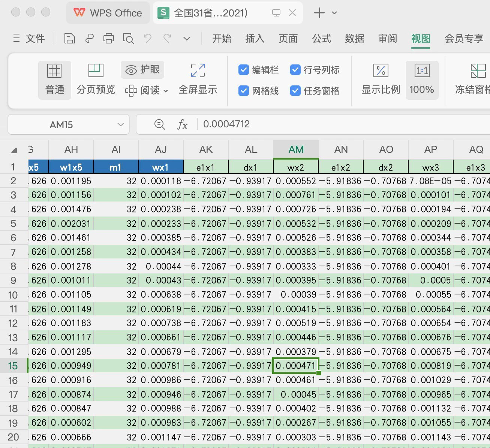Toggle the Gridlines (网格线) checkbox
Viewport: 490px width, 448px height.
tap(244, 91)
